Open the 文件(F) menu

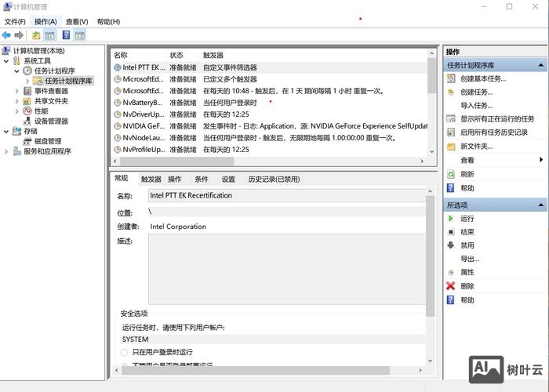point(15,22)
